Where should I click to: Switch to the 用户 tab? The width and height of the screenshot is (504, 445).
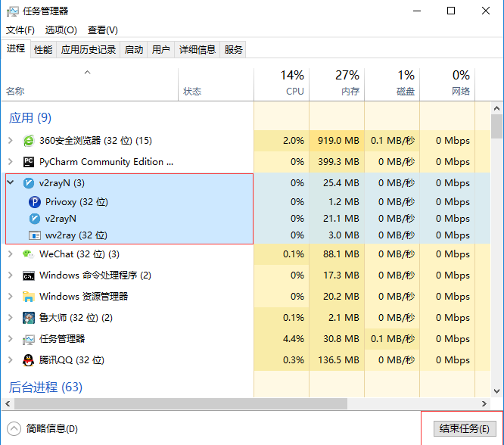point(160,50)
